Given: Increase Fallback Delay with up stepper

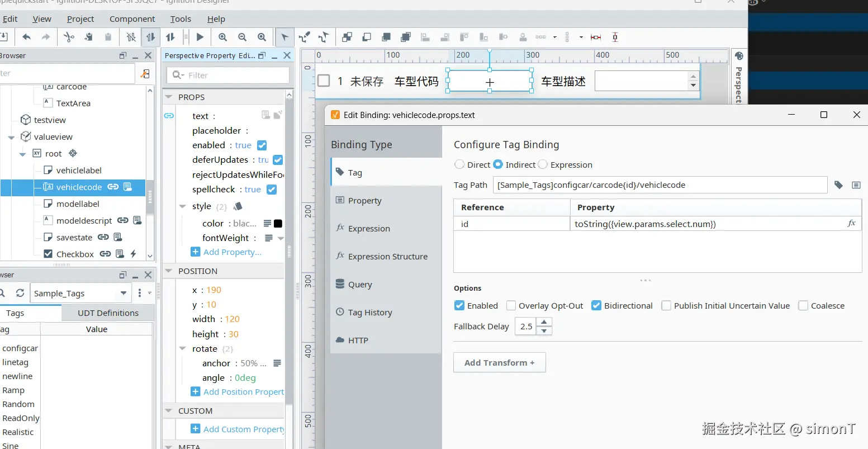Looking at the screenshot, I should pos(544,322).
